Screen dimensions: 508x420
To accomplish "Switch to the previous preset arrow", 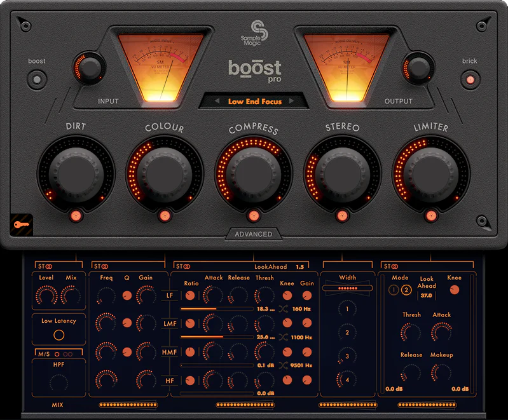I will tap(217, 100).
